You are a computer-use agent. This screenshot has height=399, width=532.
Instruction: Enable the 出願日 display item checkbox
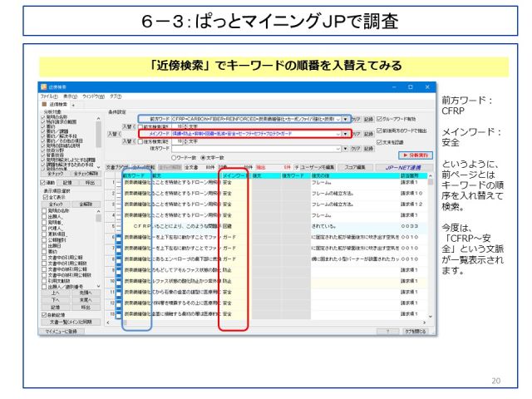44,246
